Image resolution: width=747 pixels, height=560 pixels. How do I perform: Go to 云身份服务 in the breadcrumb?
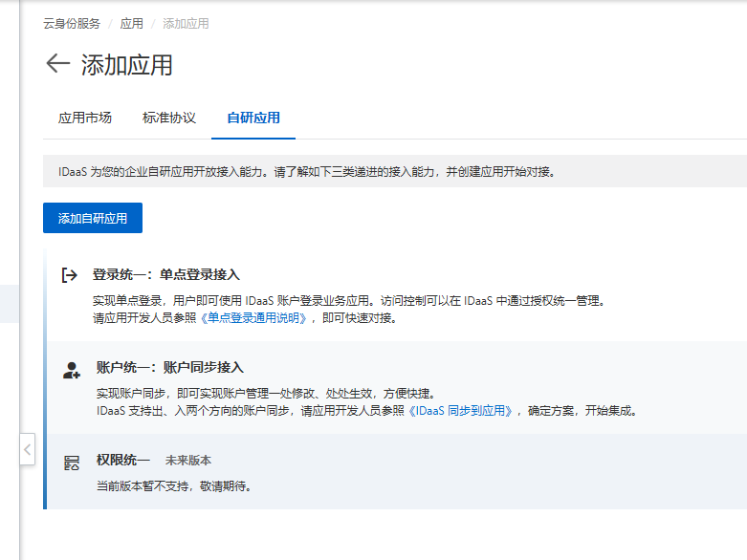coord(72,24)
